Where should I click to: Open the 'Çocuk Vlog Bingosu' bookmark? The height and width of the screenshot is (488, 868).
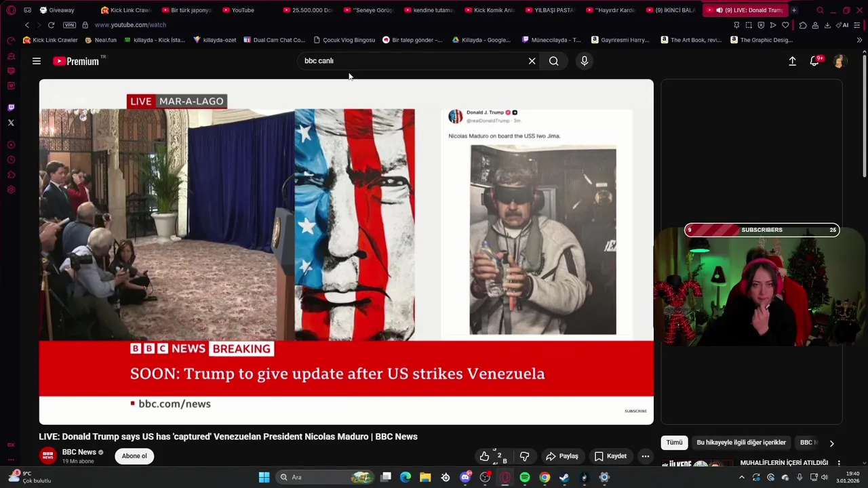(x=344, y=40)
